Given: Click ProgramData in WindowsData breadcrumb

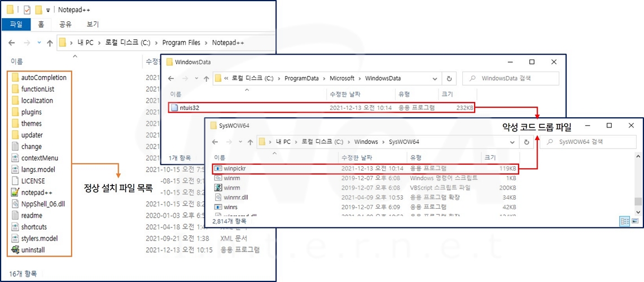Looking at the screenshot, I should coord(302,78).
